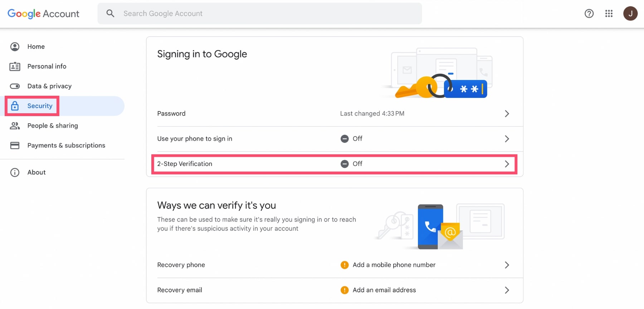Select the Security menu item
Viewport: 644px width, 309px height.
40,106
